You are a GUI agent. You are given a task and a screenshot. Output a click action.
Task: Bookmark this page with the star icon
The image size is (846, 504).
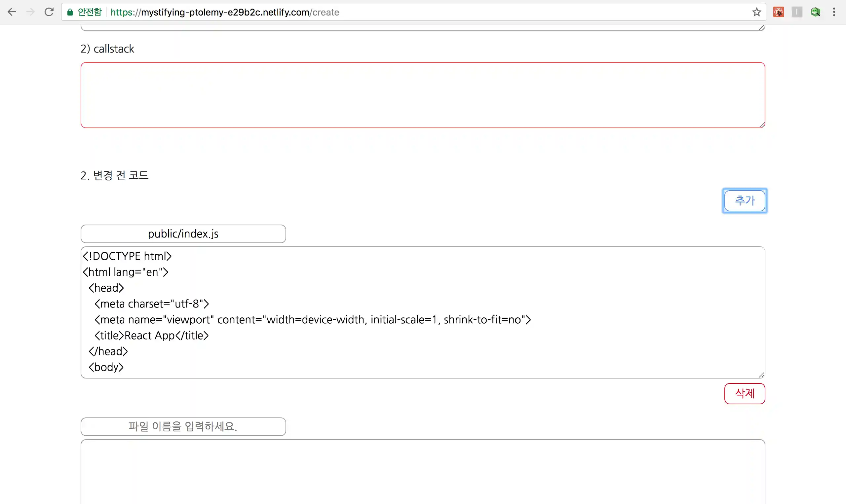click(x=756, y=12)
